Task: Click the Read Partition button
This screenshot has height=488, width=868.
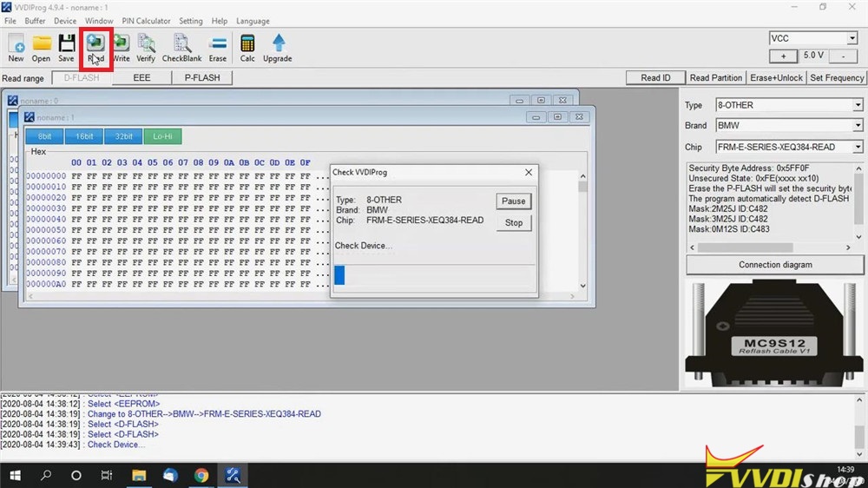Action: (x=716, y=77)
